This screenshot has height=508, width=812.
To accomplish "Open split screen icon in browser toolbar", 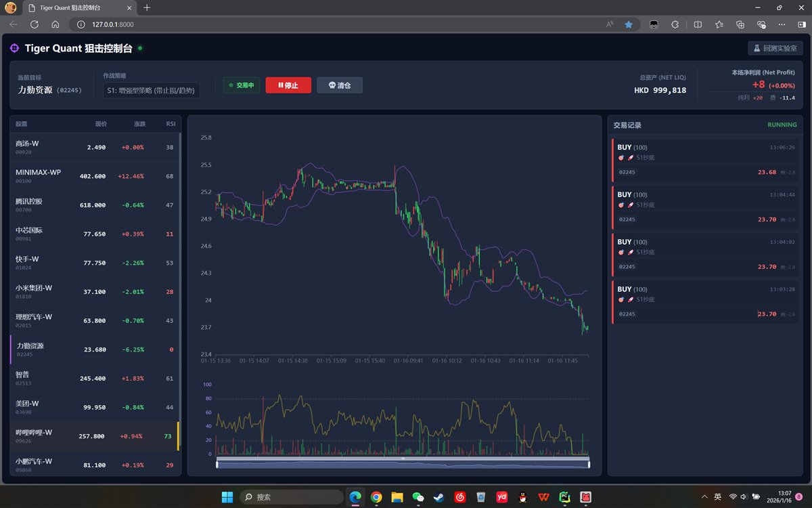I will pyautogui.click(x=698, y=24).
